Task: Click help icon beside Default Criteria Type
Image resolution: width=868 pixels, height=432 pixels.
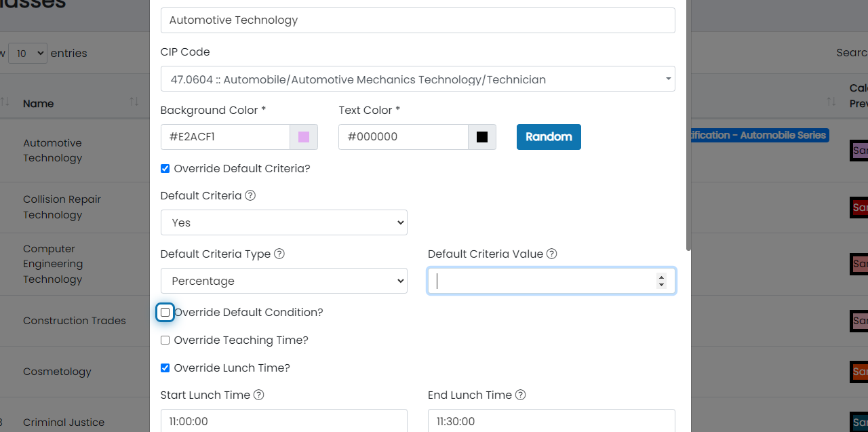Action: point(279,254)
